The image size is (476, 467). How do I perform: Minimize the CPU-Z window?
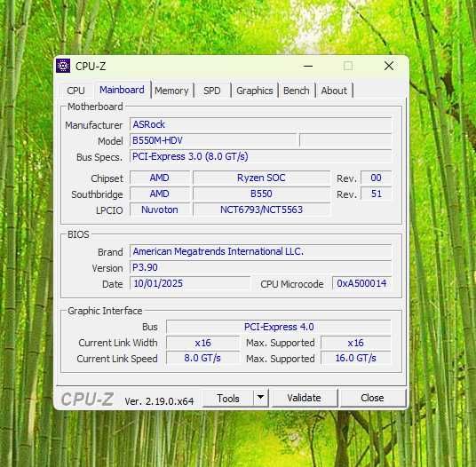pos(308,66)
